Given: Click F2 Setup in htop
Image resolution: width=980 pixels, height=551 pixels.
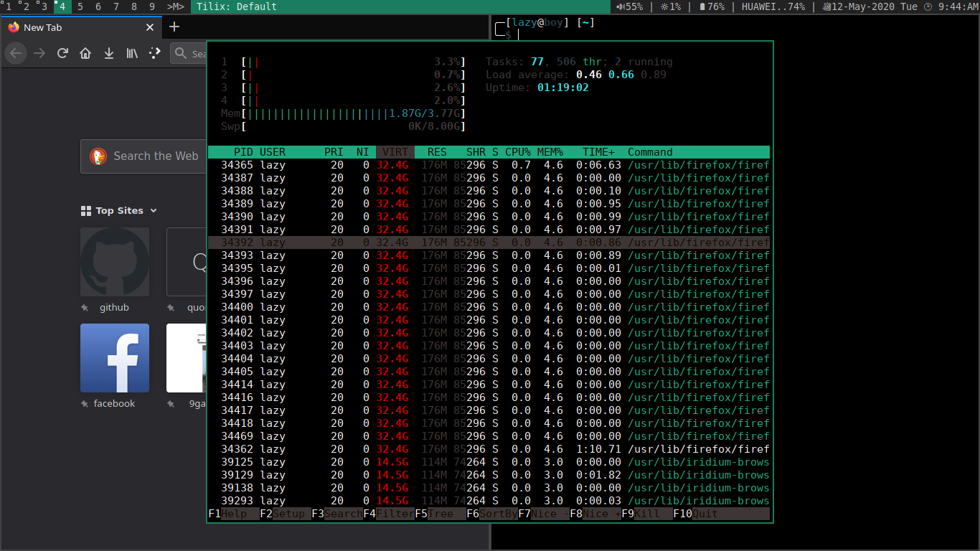Looking at the screenshot, I should [286, 514].
